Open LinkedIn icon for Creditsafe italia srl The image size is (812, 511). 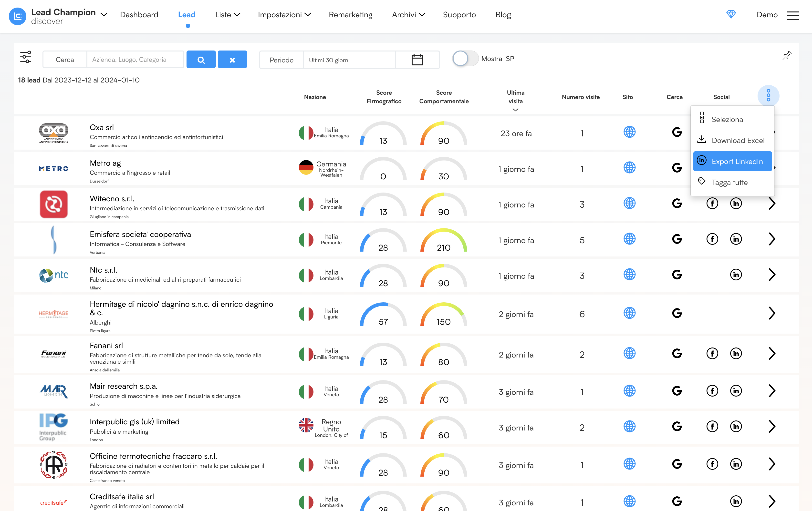click(x=736, y=501)
